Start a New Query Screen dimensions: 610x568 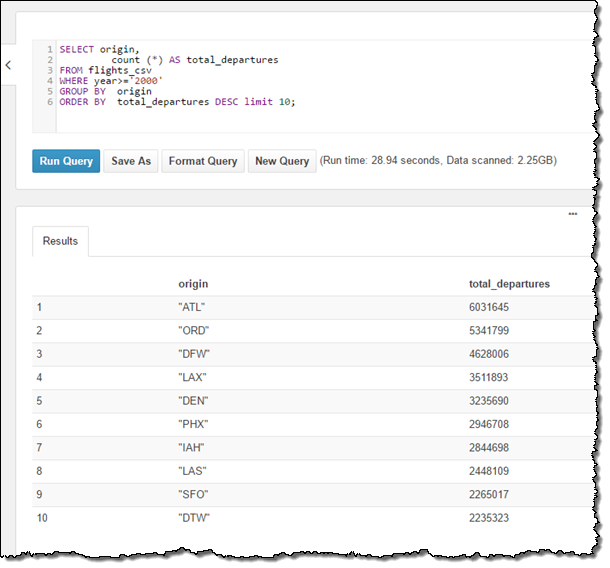(x=282, y=161)
